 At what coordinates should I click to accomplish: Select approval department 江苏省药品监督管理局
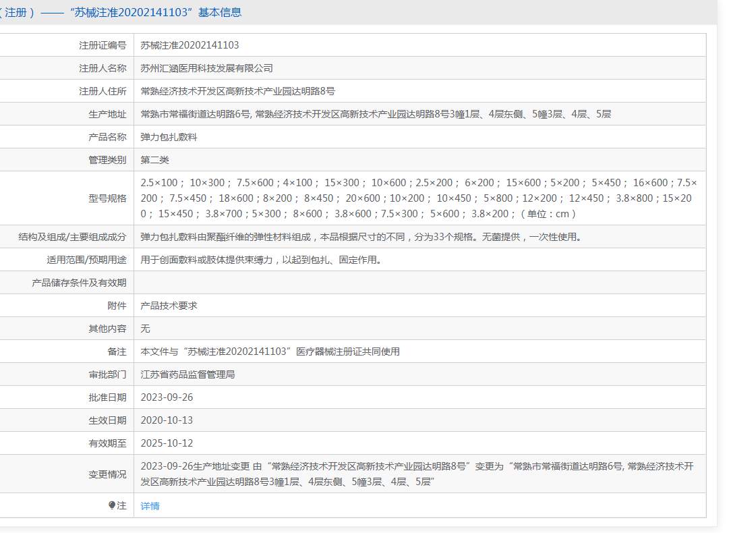[x=187, y=374]
